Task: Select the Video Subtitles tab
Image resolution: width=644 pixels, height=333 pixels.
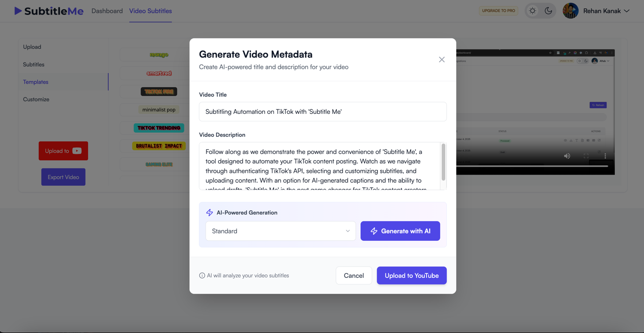Action: coord(150,11)
